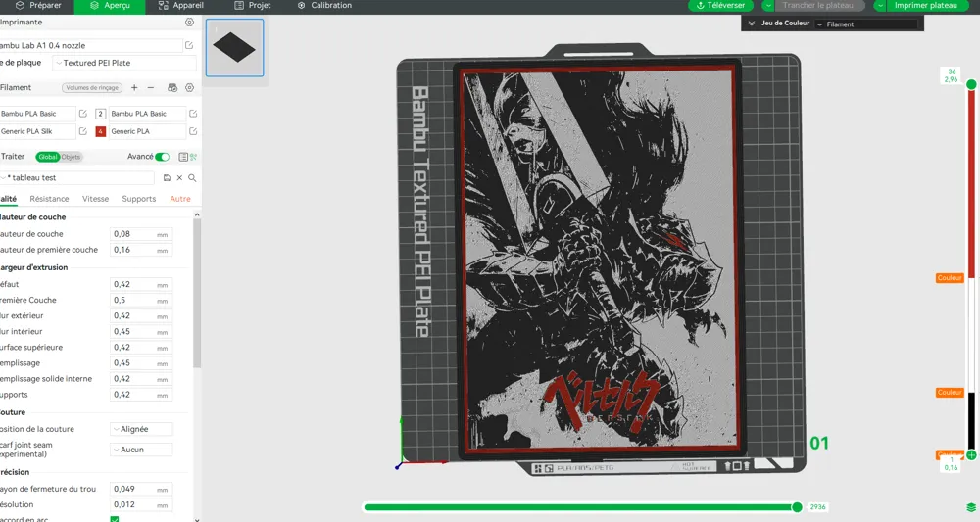Click Trancher le plateau button
Viewport: 980px width, 522px height.
(x=818, y=6)
